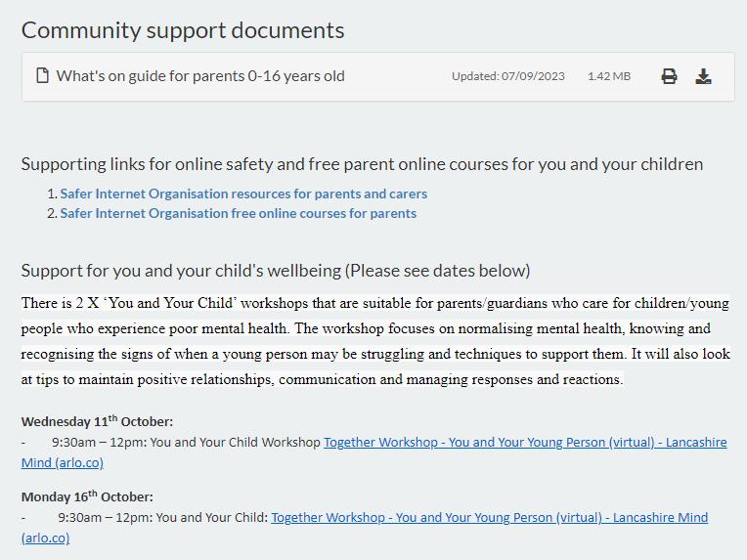Click the 'You and Your Child' workshops paragraph
The image size is (747, 560).
(375, 341)
